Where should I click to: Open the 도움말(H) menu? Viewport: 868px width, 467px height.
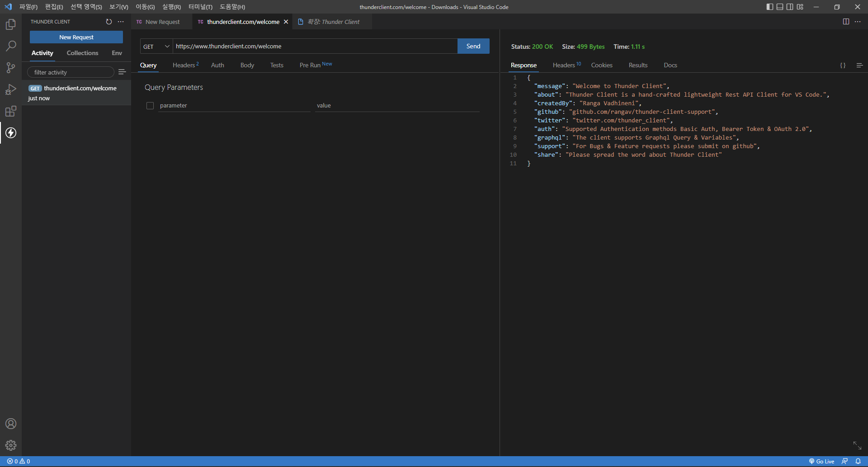(x=232, y=7)
